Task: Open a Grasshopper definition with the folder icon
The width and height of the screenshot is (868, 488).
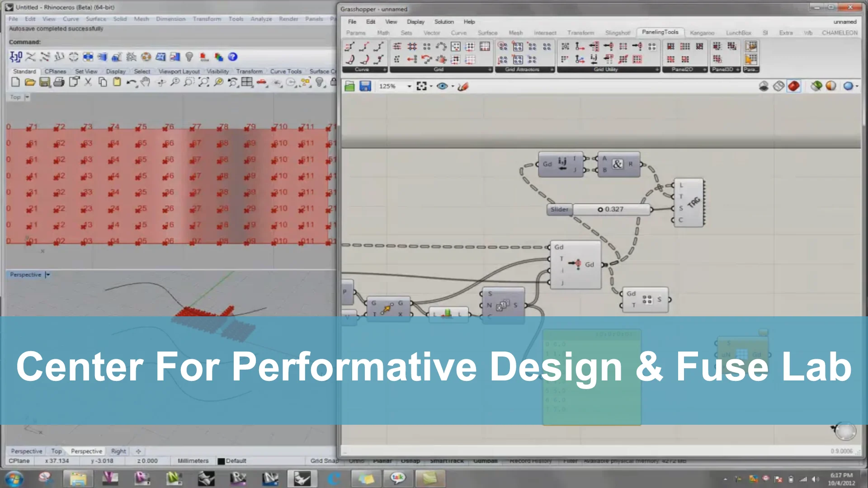Action: tap(349, 86)
